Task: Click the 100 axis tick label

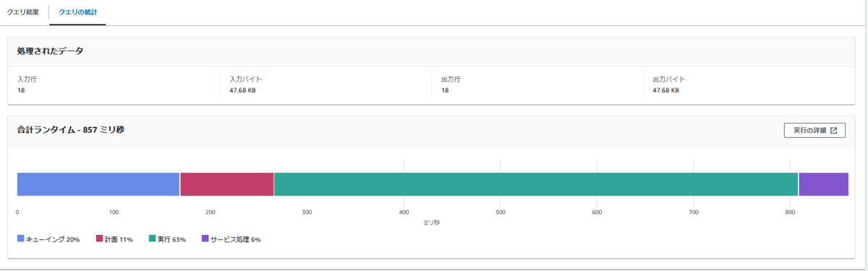Action: click(x=114, y=212)
